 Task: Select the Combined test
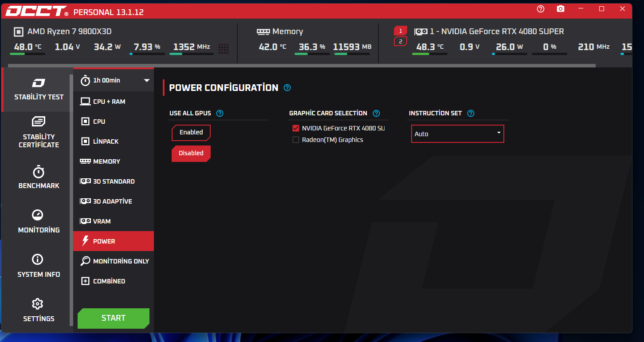point(114,281)
